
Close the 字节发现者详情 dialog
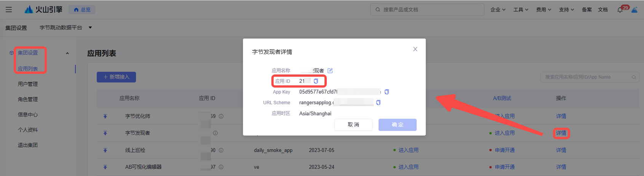click(415, 49)
